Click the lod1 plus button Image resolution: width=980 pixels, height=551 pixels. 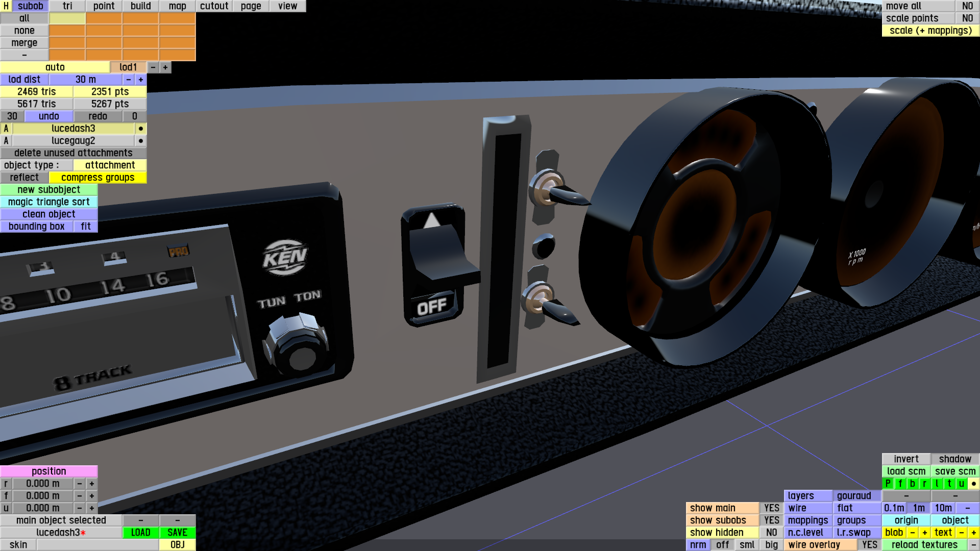(x=165, y=67)
